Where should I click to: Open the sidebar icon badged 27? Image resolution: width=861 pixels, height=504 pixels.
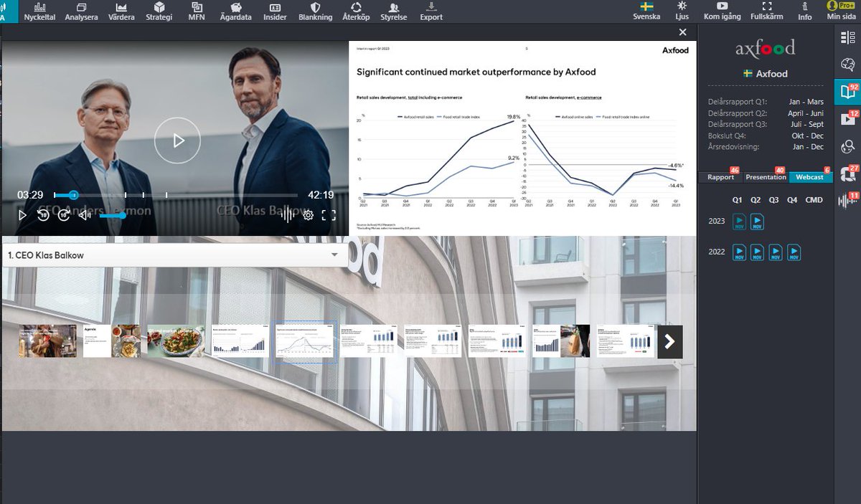click(x=847, y=173)
